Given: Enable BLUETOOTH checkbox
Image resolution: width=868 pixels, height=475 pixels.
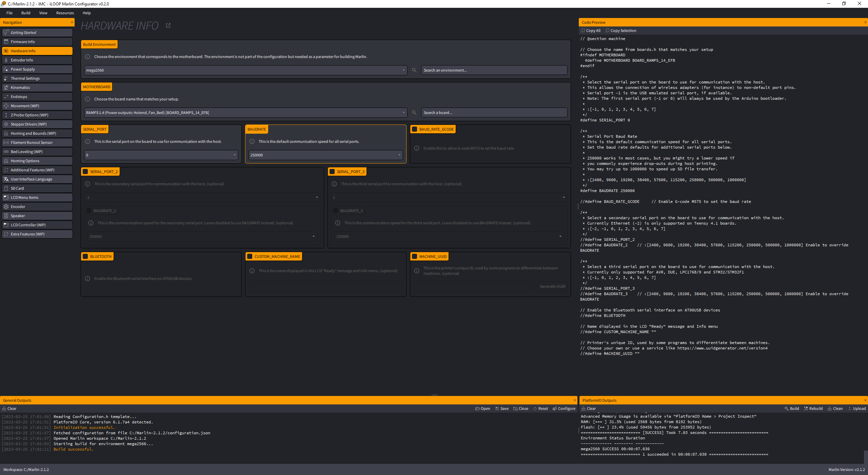Looking at the screenshot, I should coord(85,256).
